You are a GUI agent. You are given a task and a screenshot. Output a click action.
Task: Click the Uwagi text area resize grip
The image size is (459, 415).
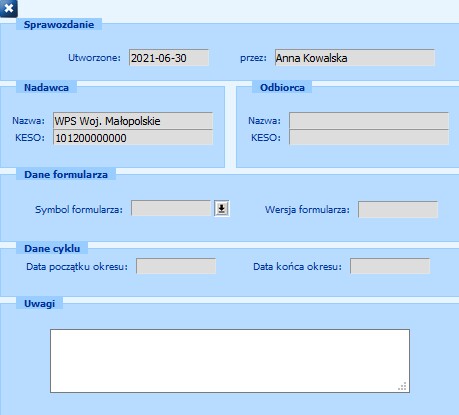tap(402, 386)
